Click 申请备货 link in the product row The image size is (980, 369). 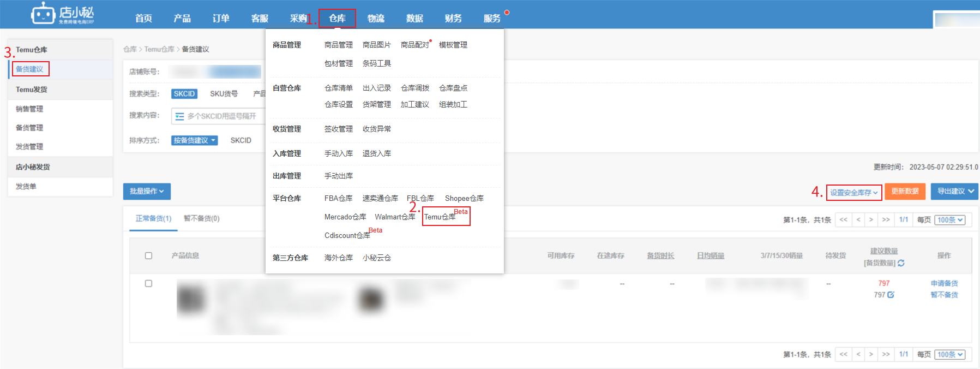pos(944,283)
